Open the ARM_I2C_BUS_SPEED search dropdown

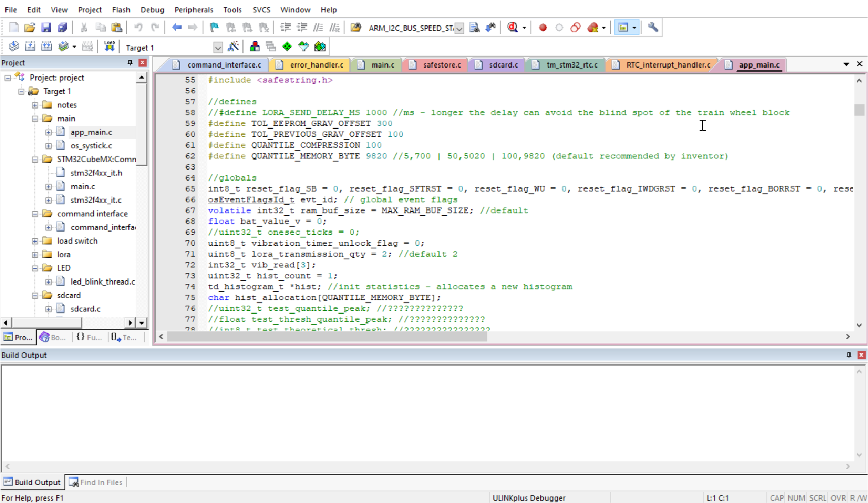click(x=459, y=28)
